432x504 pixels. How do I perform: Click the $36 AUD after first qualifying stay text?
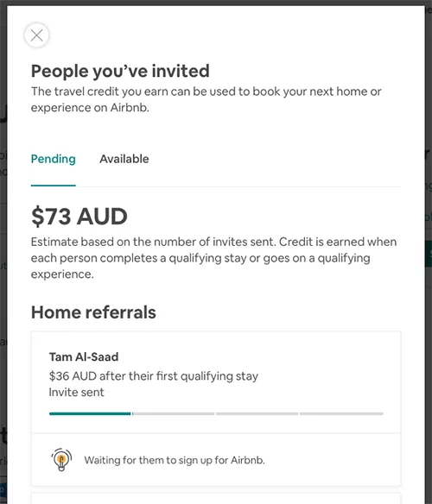pyautogui.click(x=154, y=376)
